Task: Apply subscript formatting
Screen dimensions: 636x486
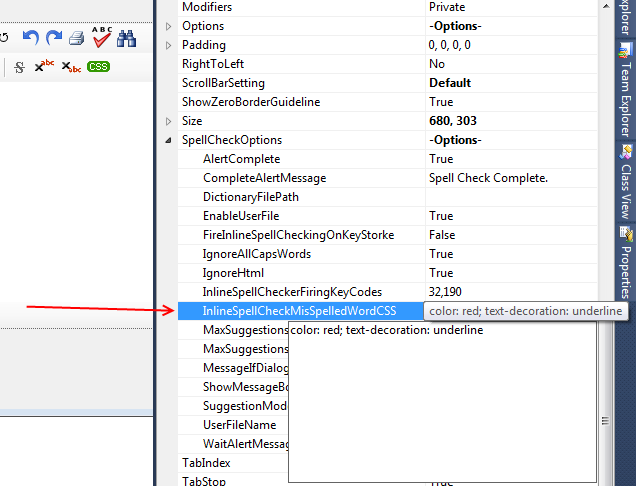Action: click(71, 67)
